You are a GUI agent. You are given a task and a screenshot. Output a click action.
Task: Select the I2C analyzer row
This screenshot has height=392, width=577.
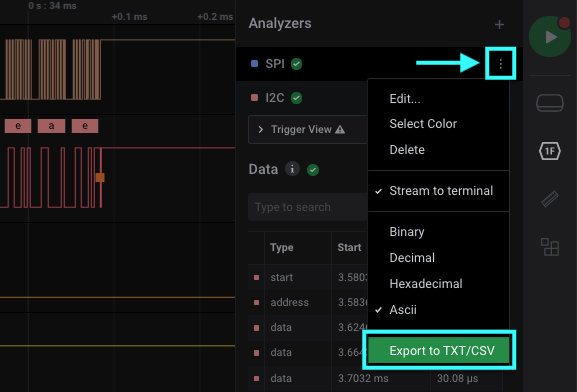tap(302, 98)
